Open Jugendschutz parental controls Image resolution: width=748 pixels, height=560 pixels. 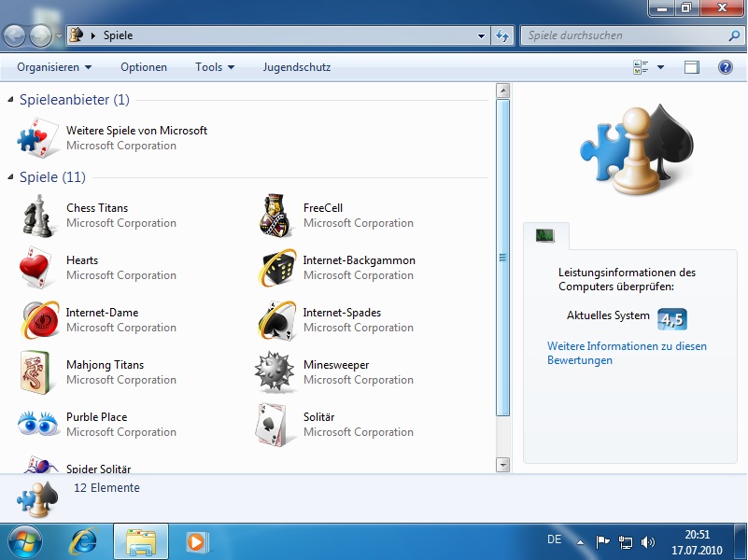296,67
